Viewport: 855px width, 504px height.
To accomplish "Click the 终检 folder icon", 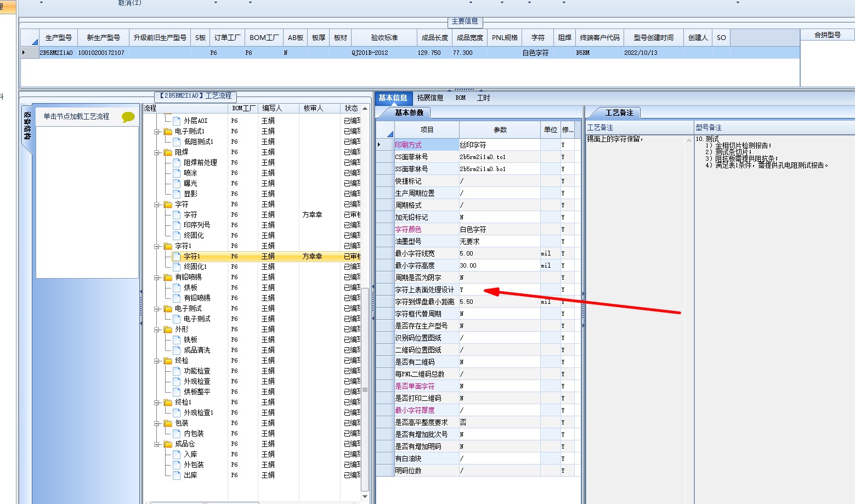I will 168,360.
